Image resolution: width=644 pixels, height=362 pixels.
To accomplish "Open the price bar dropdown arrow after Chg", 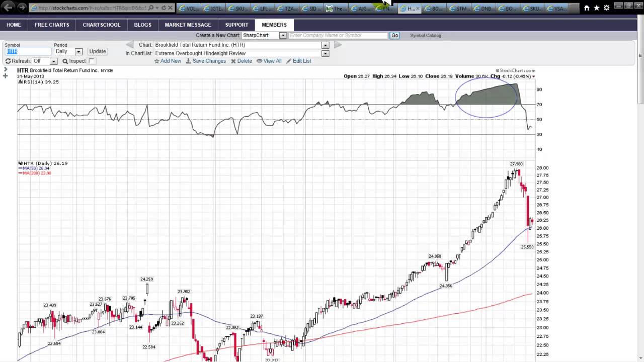I will point(533,76).
